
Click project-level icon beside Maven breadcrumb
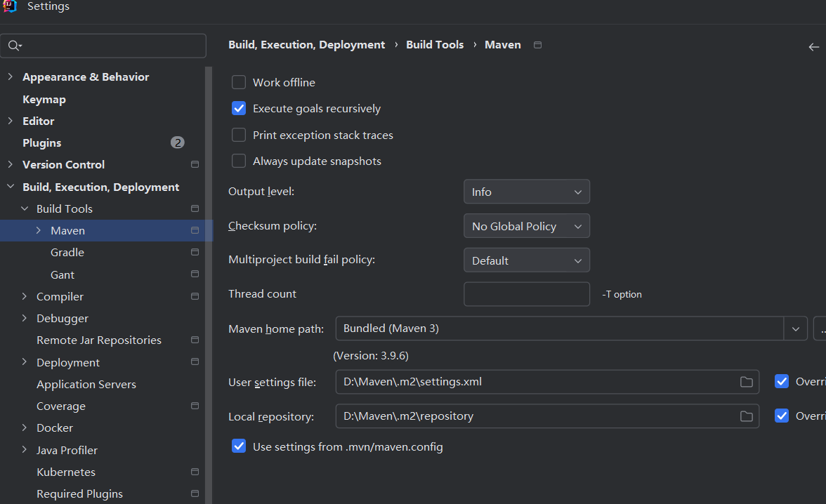[538, 45]
